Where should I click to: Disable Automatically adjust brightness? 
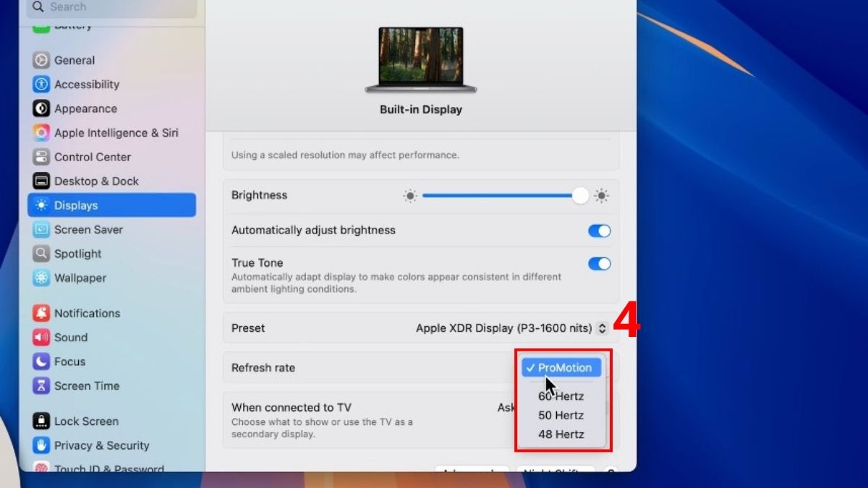[599, 230]
